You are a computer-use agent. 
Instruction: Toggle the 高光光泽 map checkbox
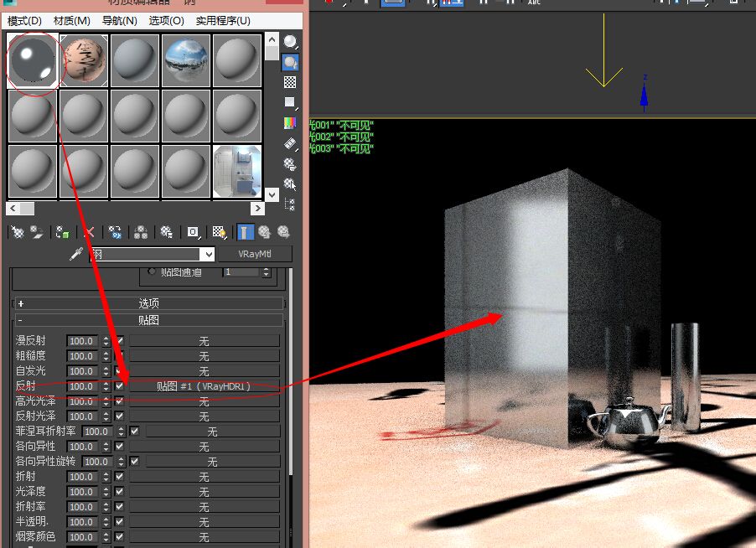pos(119,401)
